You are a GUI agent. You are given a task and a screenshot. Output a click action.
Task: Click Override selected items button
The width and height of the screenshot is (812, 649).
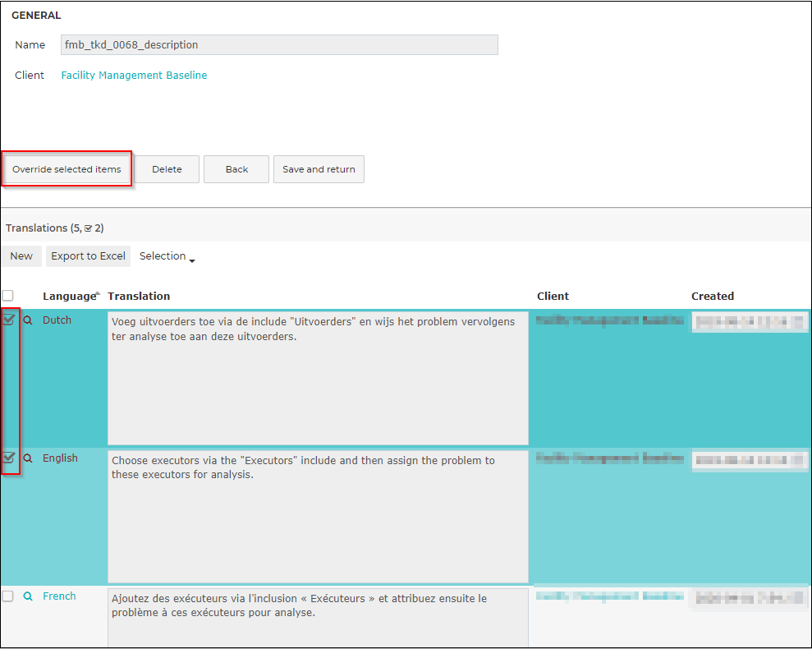pyautogui.click(x=67, y=169)
